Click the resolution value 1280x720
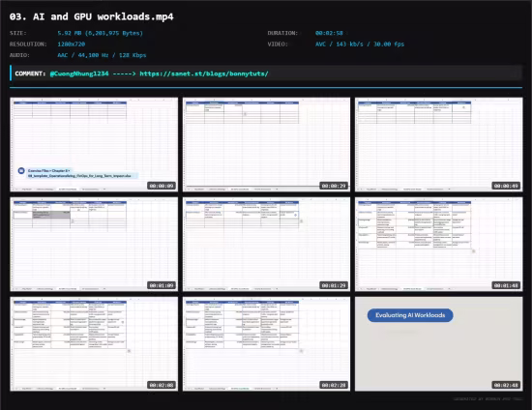Screen dimensions: 532x410 click(72, 44)
